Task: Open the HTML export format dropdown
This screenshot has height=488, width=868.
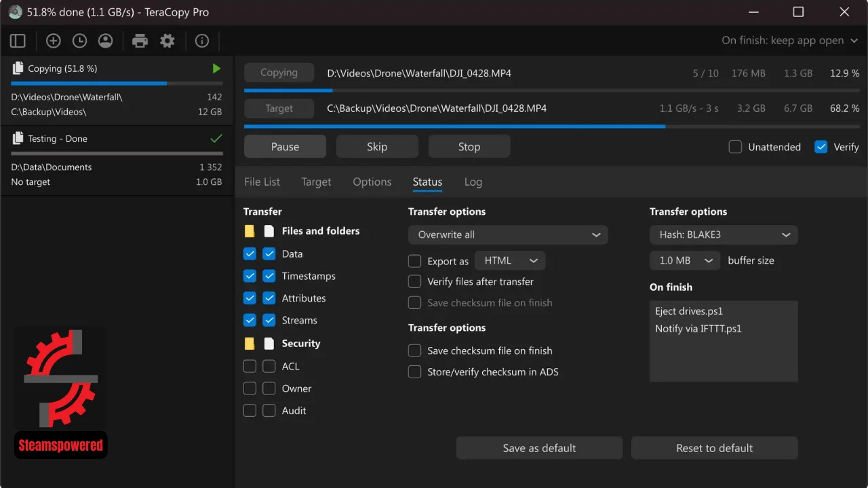Action: [x=510, y=260]
